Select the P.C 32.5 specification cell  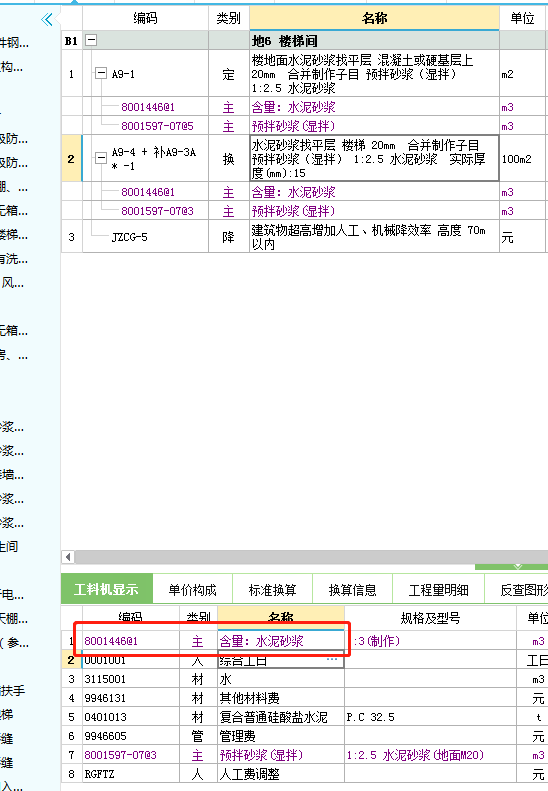[430, 717]
